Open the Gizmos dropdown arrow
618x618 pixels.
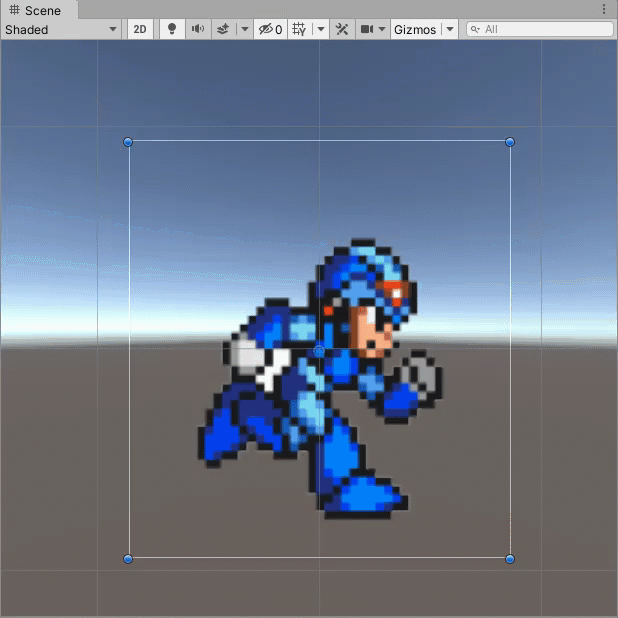(450, 30)
